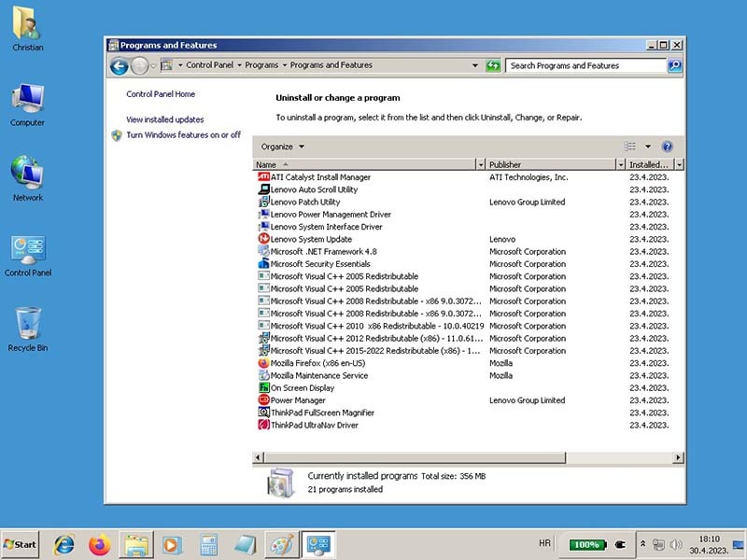This screenshot has height=560, width=747.
Task: Click the Back navigation arrow button
Action: click(119, 65)
